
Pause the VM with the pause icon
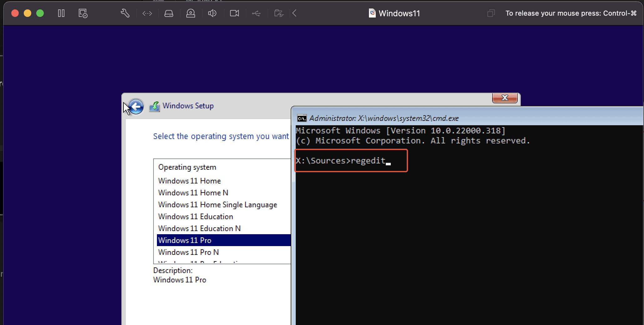[x=61, y=13]
